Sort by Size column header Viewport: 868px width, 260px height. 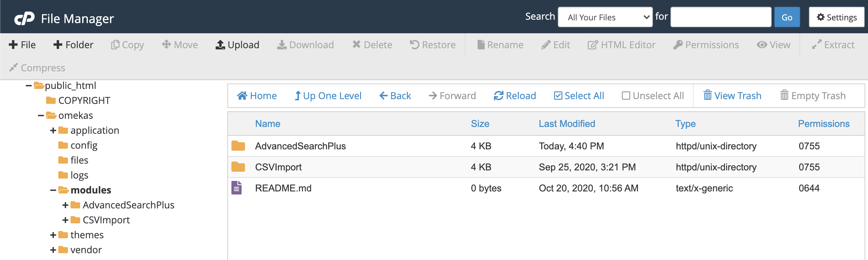point(480,124)
